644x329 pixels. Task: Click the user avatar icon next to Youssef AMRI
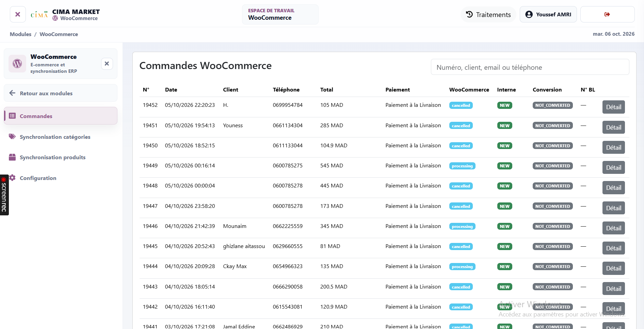[529, 14]
